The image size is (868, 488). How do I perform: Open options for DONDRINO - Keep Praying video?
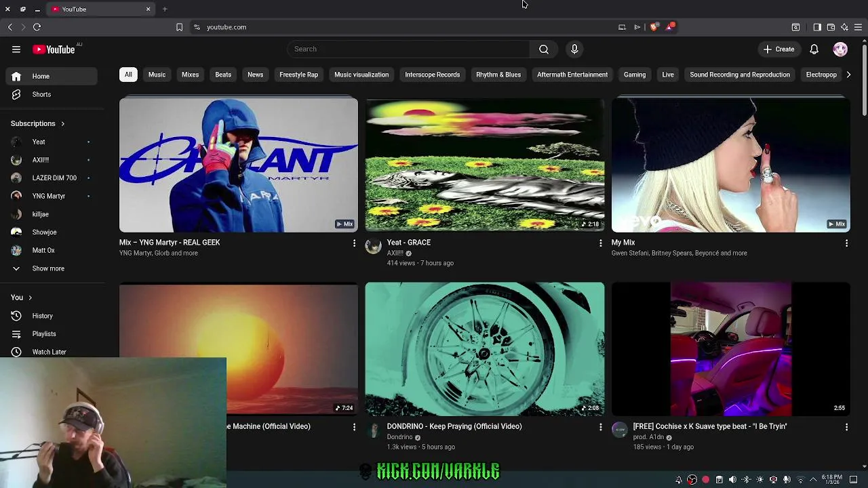pos(600,427)
